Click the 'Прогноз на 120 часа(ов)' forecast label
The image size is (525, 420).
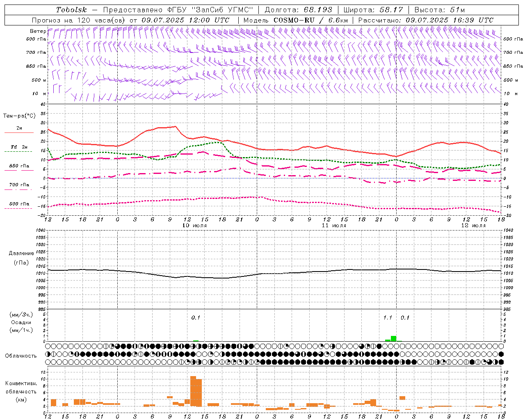pos(79,20)
